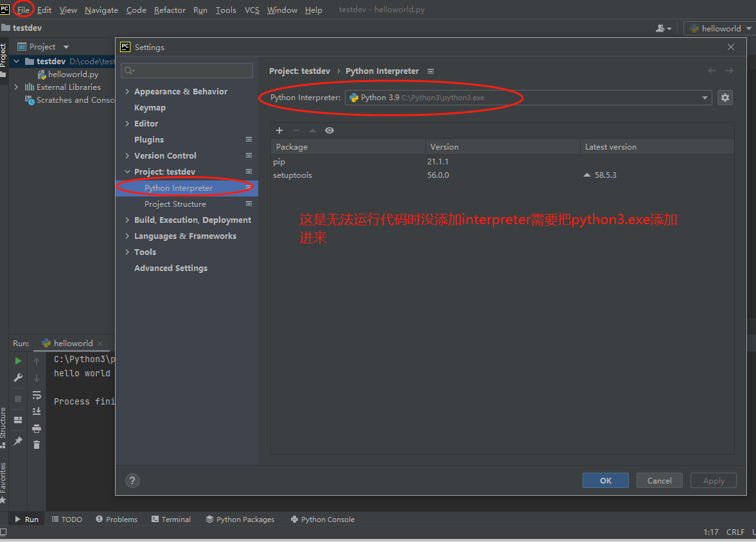The height and width of the screenshot is (542, 756).
Task: Click the user account icon in toolbar
Action: point(664,28)
